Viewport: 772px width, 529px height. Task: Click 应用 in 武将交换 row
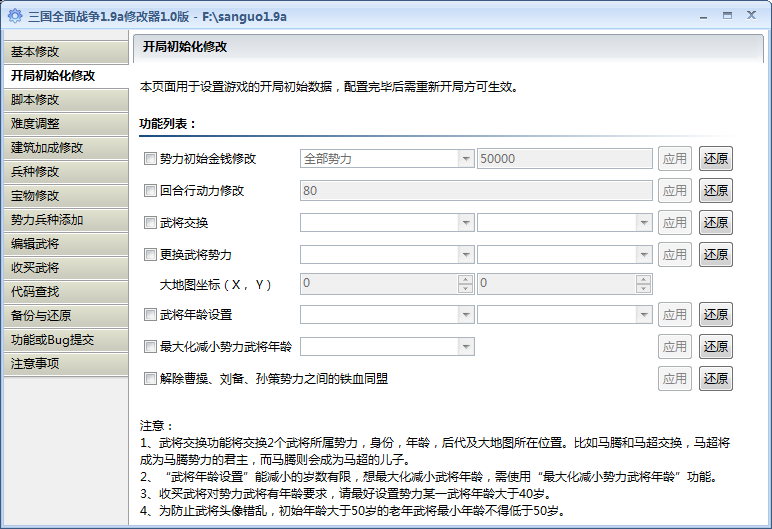point(675,223)
